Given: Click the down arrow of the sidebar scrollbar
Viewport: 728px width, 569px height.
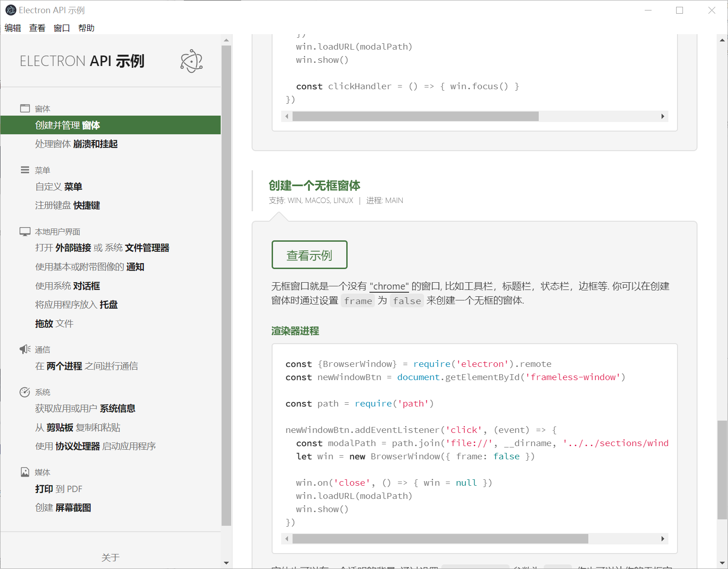Looking at the screenshot, I should point(226,563).
